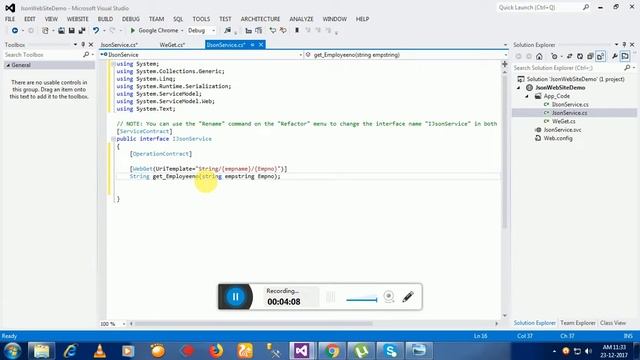Switch to the WeGet.cs* editor tab
The image size is (640, 360).
coord(172,44)
